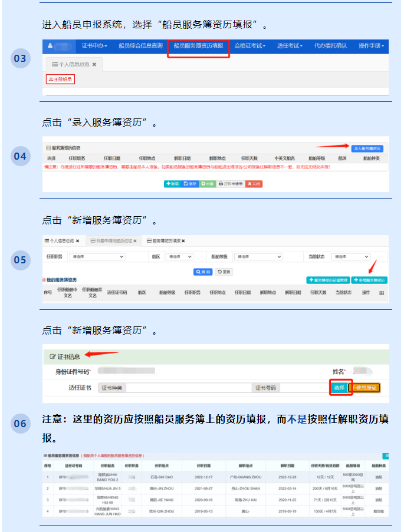Click the 选择 button beside 证书号码
The width and height of the screenshot is (404, 532).
(339, 388)
